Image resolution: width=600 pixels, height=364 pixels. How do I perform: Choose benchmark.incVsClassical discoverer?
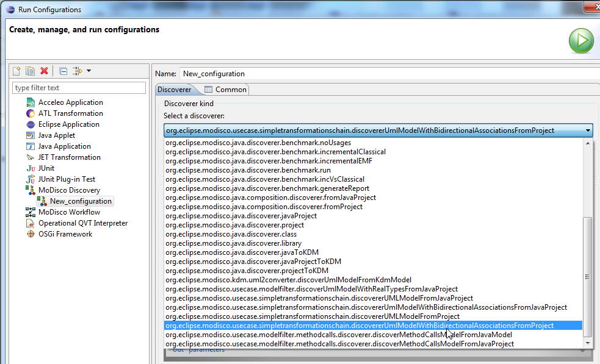[x=373, y=180]
